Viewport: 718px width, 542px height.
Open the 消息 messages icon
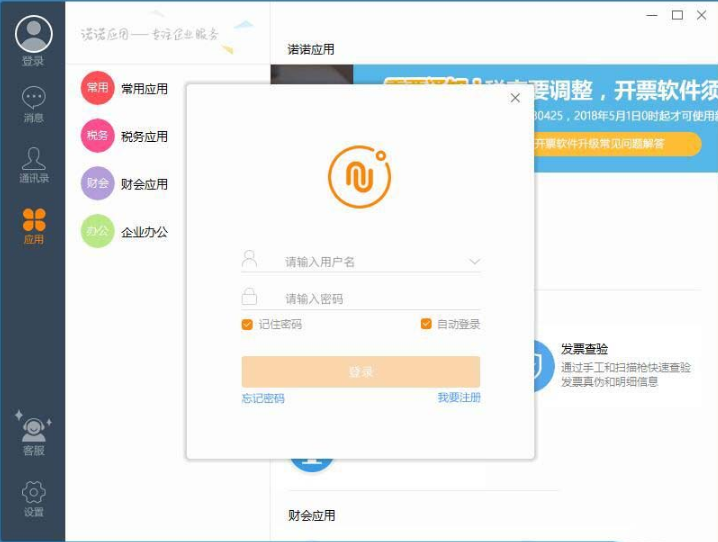coord(33,99)
